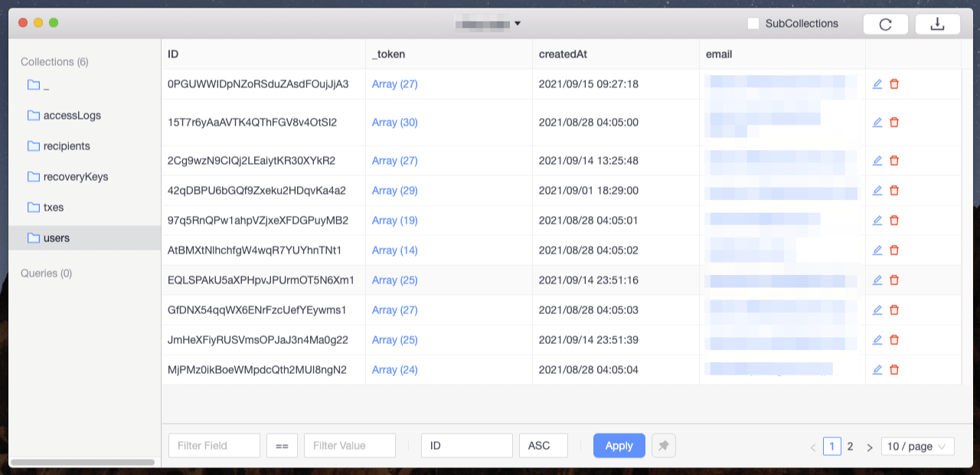The height and width of the screenshot is (475, 980).
Task: Click the folder icon beside txes
Action: 34,207
